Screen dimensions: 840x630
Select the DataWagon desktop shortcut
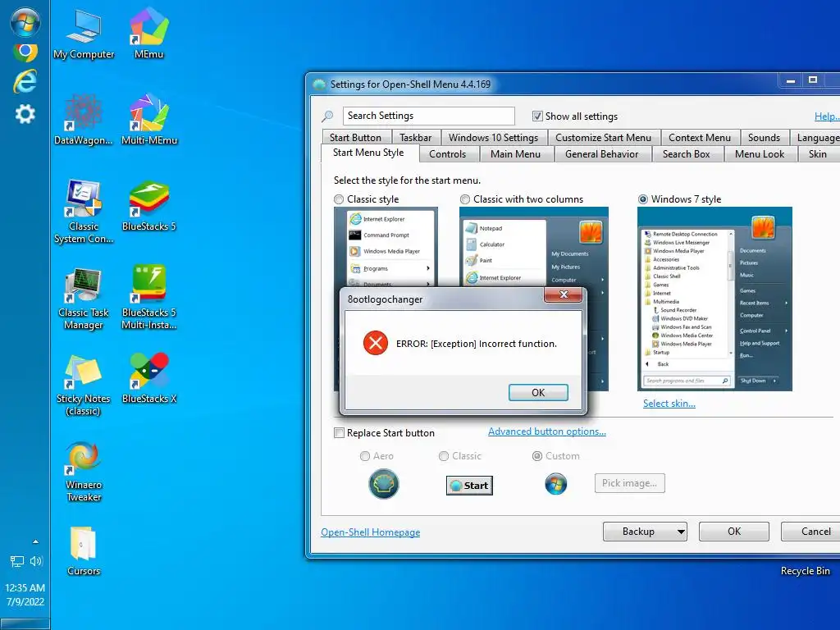84,120
